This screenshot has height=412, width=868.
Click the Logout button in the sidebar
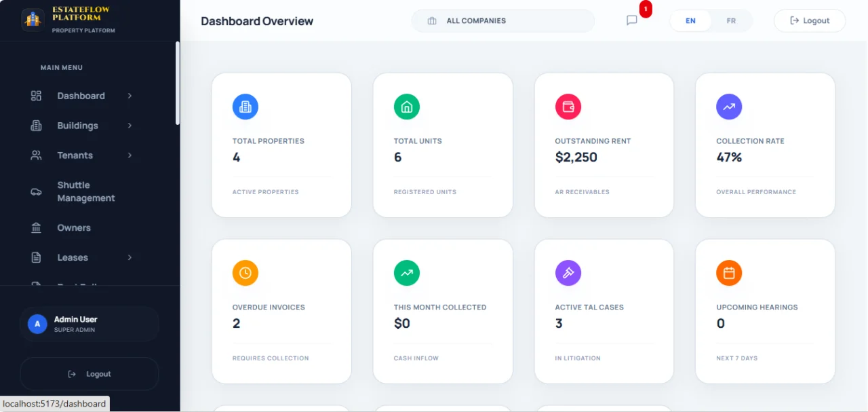90,374
